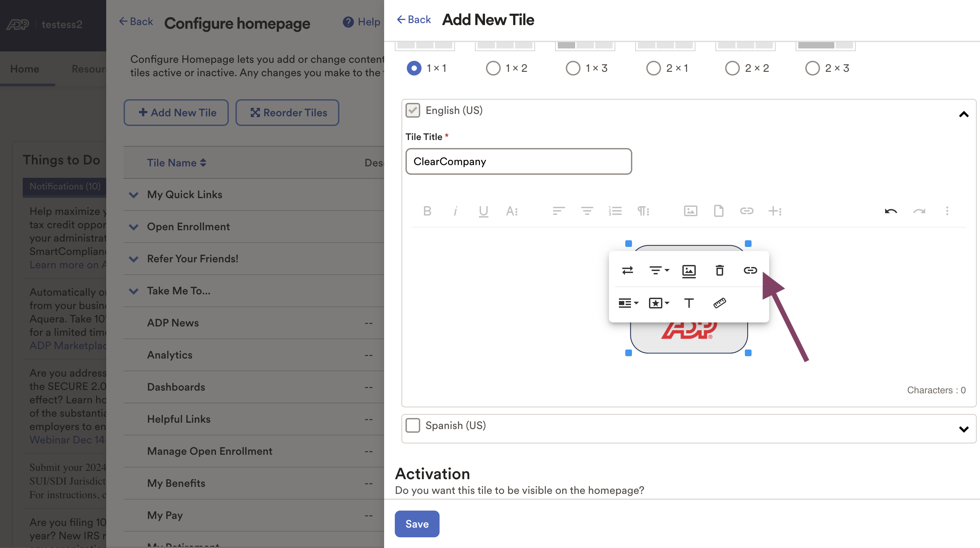This screenshot has width=980, height=548.
Task: Open the Help link
Action: (x=361, y=22)
